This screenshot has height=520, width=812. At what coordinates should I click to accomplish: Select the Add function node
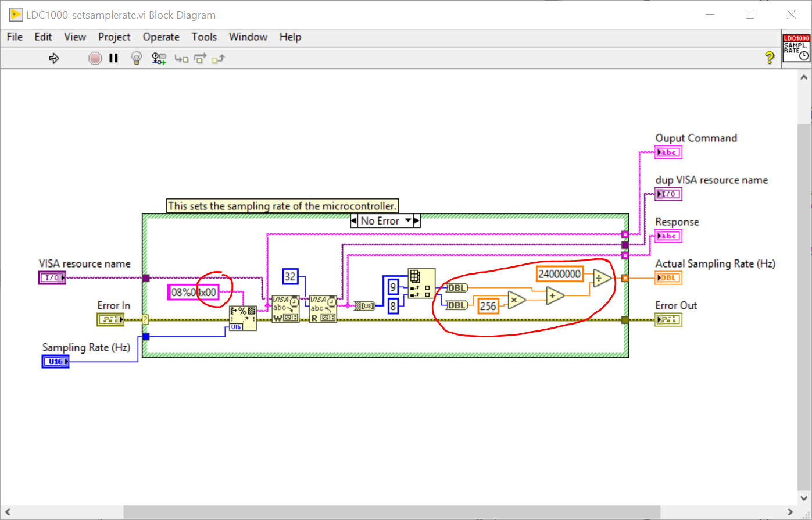555,296
